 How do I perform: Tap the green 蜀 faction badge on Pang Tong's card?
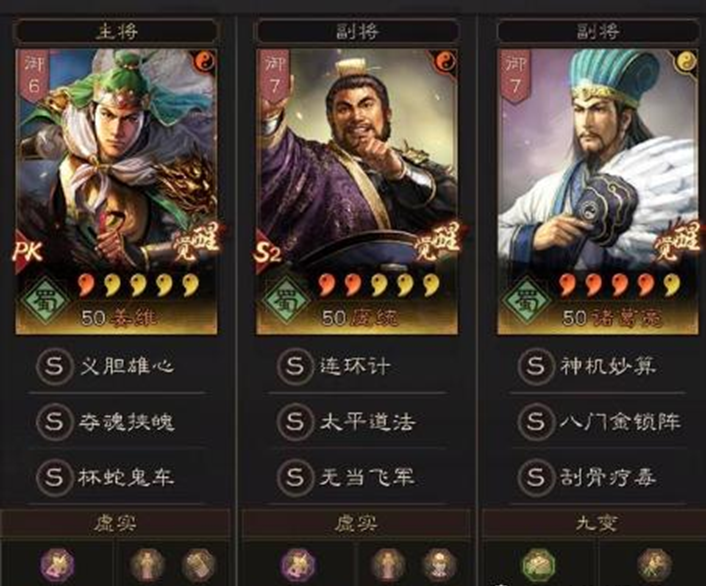(287, 300)
